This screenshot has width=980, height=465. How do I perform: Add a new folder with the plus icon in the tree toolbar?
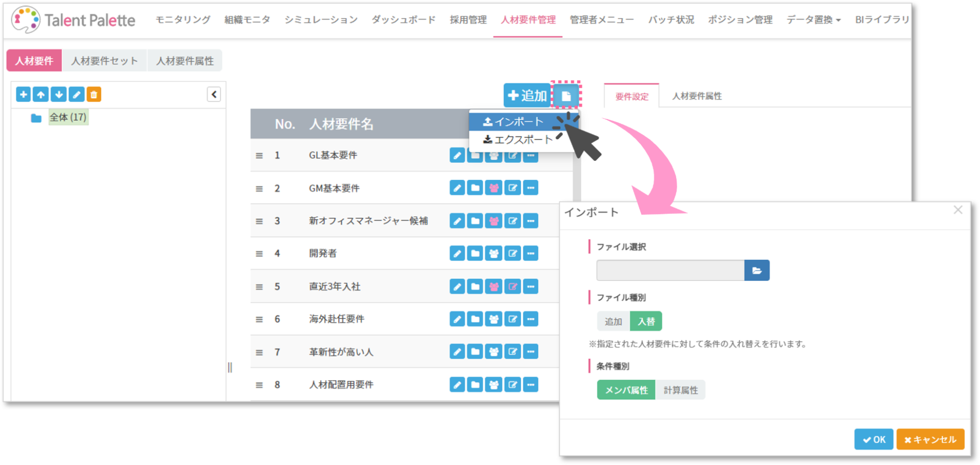tap(23, 94)
